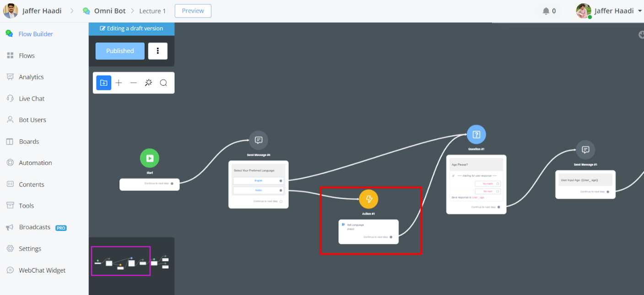Open Analytics in the sidebar
This screenshot has width=644, height=295.
[31, 77]
